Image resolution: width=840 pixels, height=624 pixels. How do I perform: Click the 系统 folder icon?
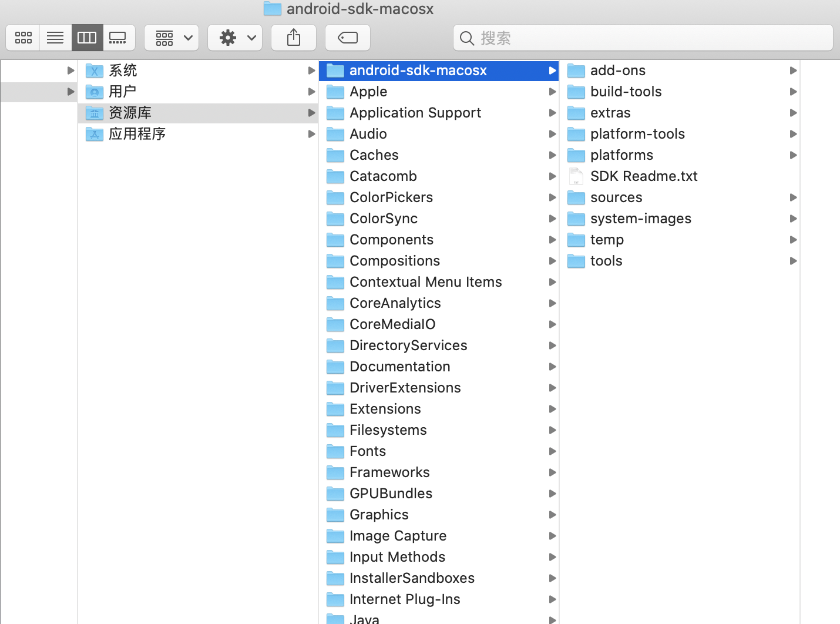pyautogui.click(x=95, y=71)
